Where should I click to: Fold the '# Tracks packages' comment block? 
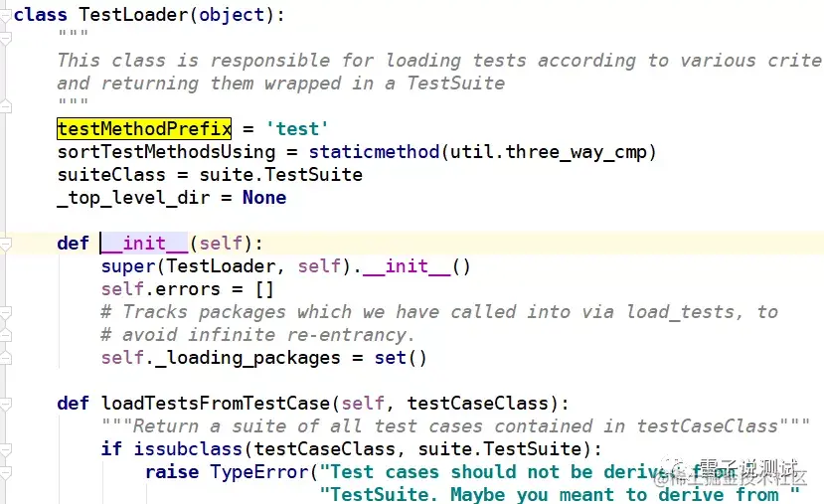[5, 313]
